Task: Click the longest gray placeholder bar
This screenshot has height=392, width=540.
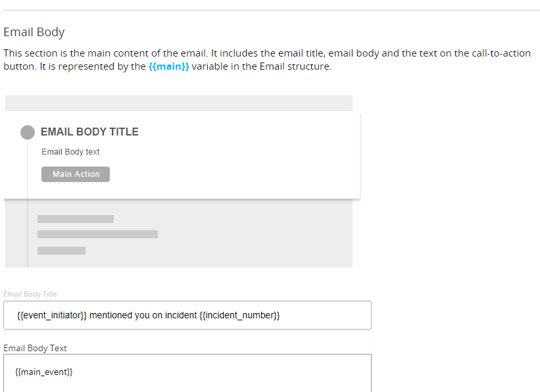Action: [97, 234]
